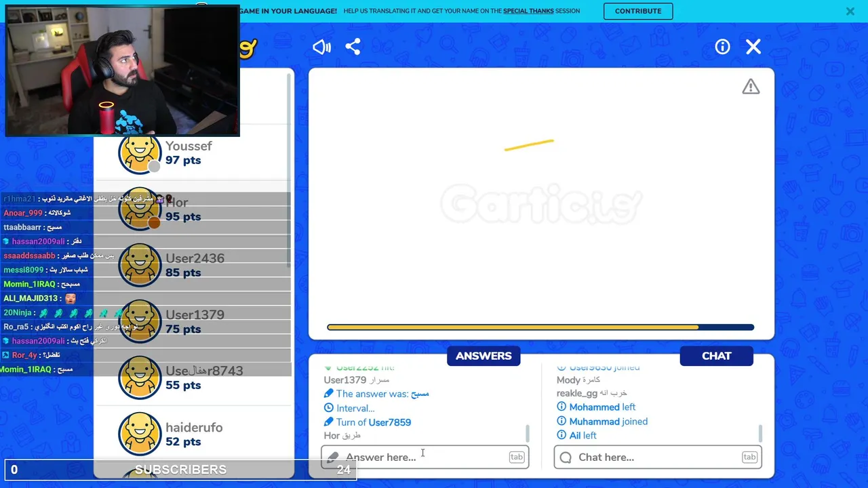
Task: Dismiss the translation banner
Action: point(850,11)
